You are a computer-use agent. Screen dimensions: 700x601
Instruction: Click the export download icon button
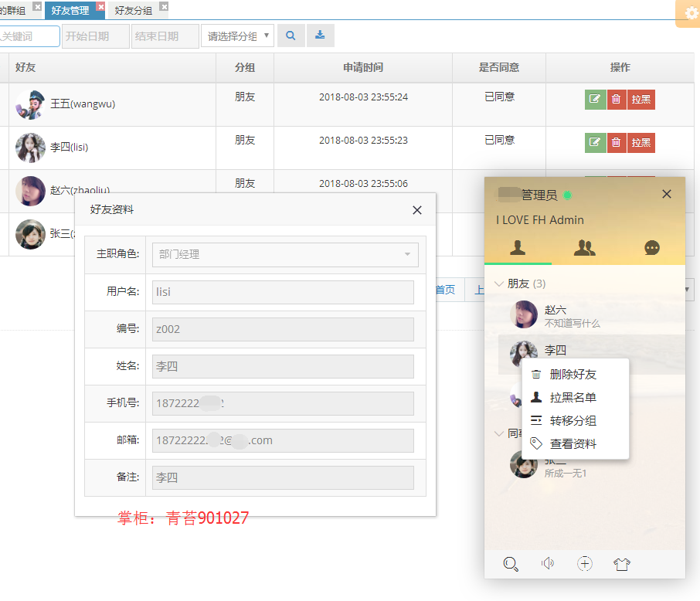[320, 36]
